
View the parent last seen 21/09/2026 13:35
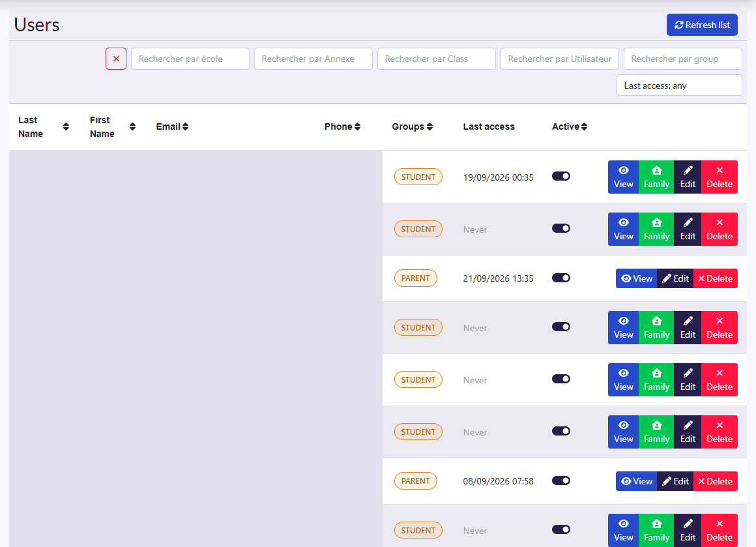coord(637,278)
